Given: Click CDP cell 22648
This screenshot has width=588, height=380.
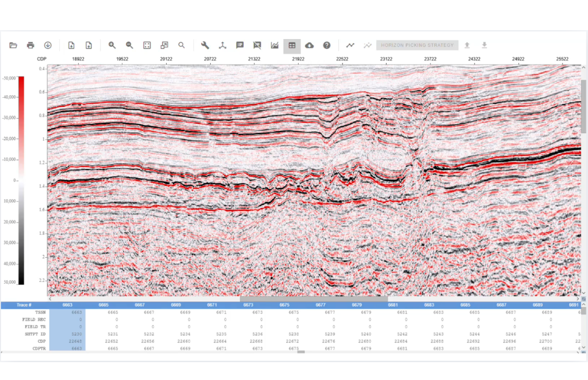Looking at the screenshot, I should click(x=75, y=341).
